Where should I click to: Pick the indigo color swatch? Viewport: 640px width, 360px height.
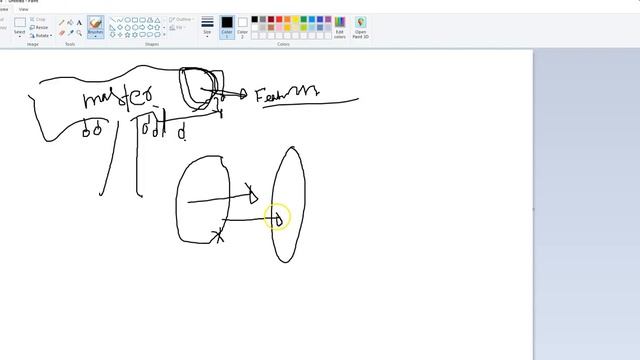click(x=320, y=19)
